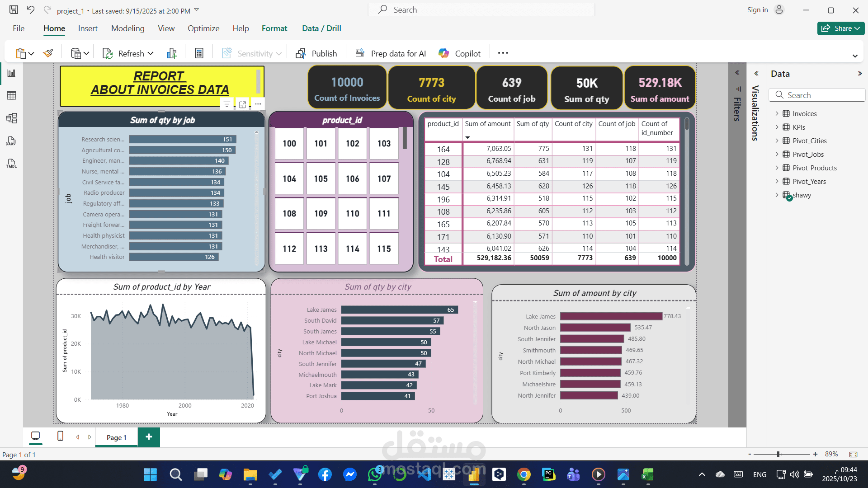
Task: Click the Paste clipboard icon
Action: click(20, 53)
